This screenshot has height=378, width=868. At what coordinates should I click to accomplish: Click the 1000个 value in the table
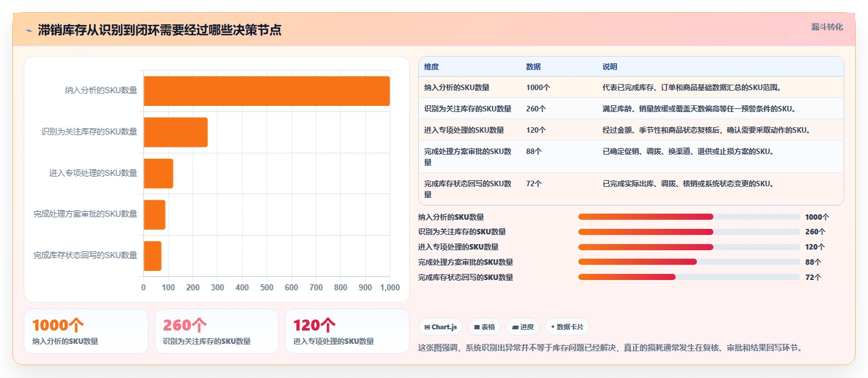point(538,88)
